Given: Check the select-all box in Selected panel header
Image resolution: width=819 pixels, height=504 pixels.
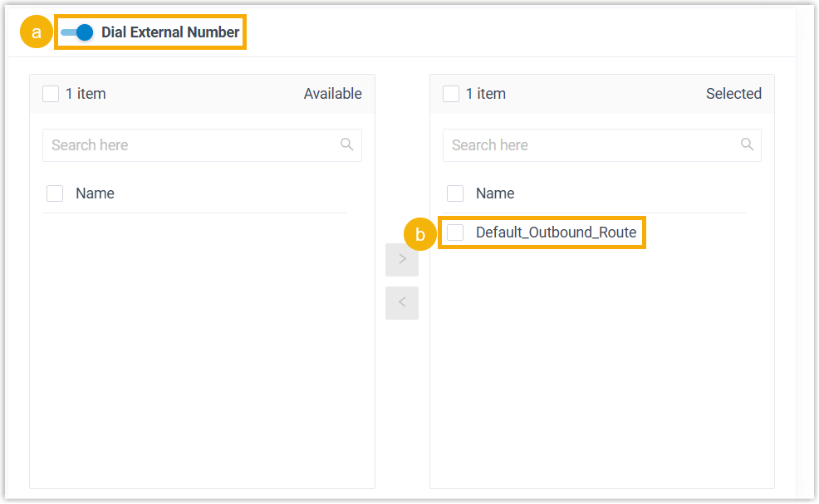Looking at the screenshot, I should point(451,94).
